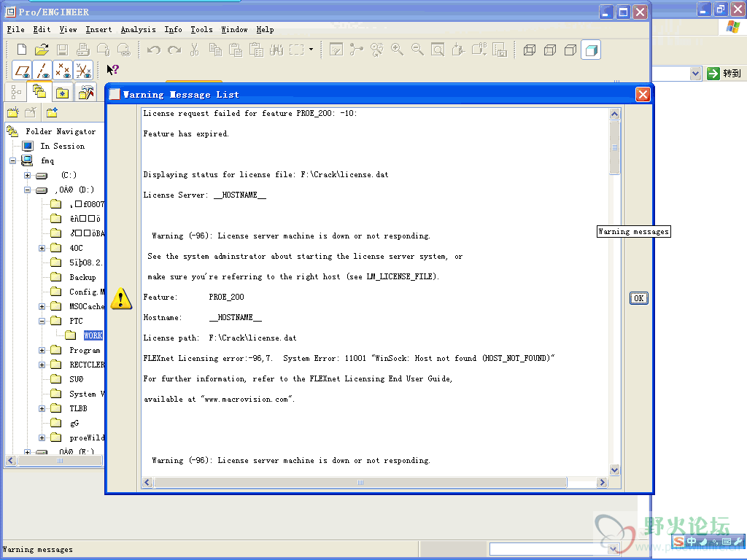
Task: Select In Session in Folder Navigator
Action: click(63, 146)
